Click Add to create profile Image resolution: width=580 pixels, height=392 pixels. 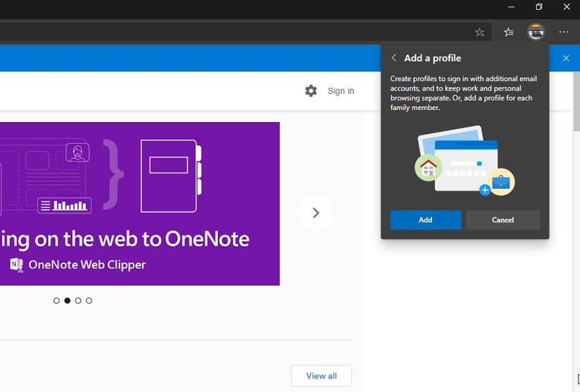pos(426,220)
